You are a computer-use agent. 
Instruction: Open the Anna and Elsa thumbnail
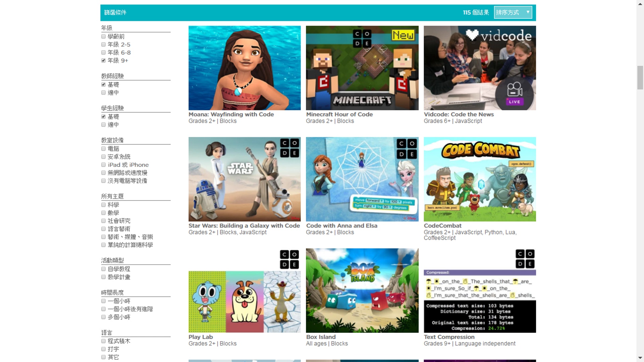(x=362, y=179)
